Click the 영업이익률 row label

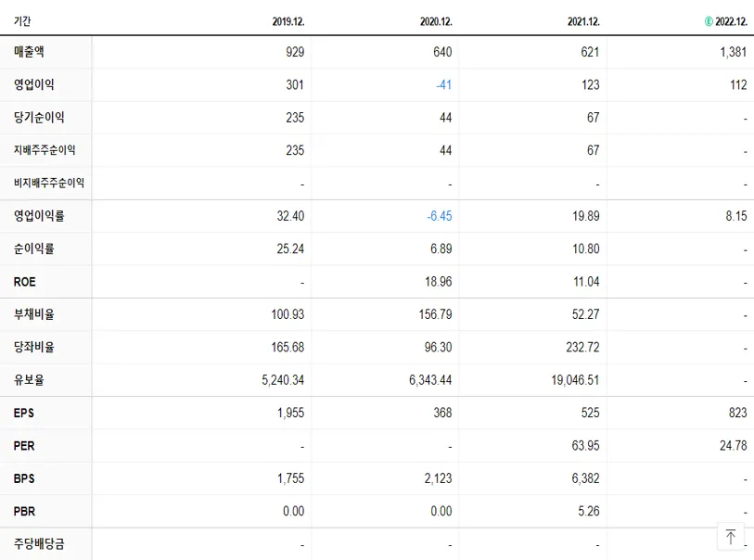click(39, 216)
